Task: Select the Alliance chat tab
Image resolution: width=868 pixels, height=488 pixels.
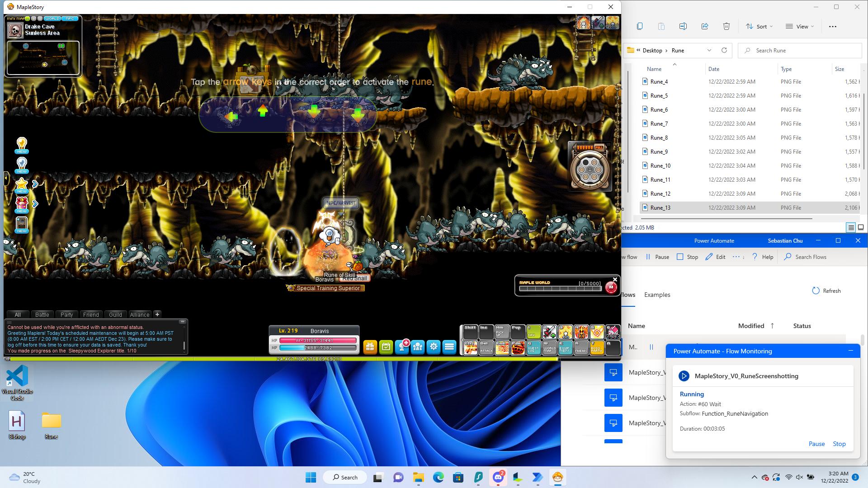Action: [140, 314]
